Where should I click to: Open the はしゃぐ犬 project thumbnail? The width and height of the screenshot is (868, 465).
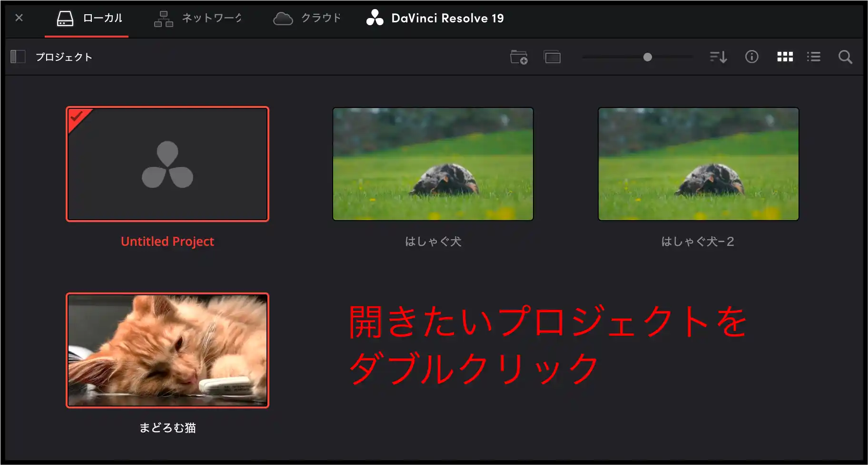(433, 164)
